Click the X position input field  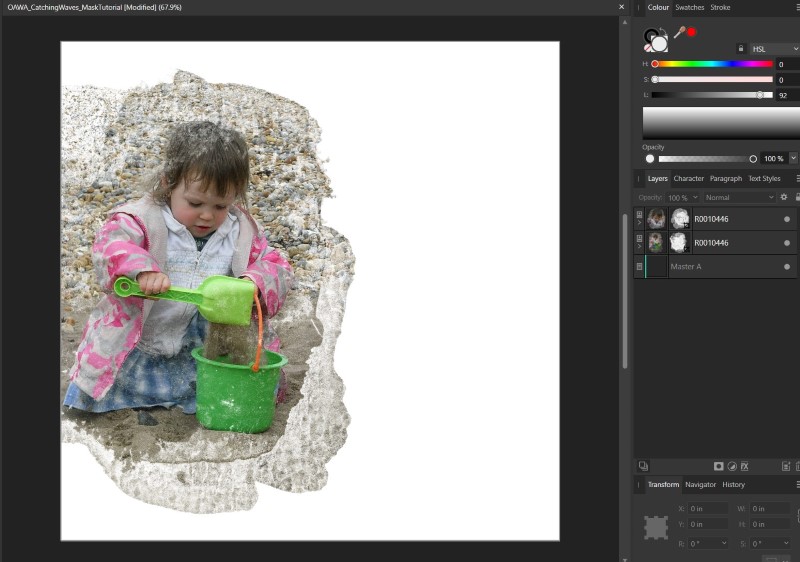(x=708, y=508)
